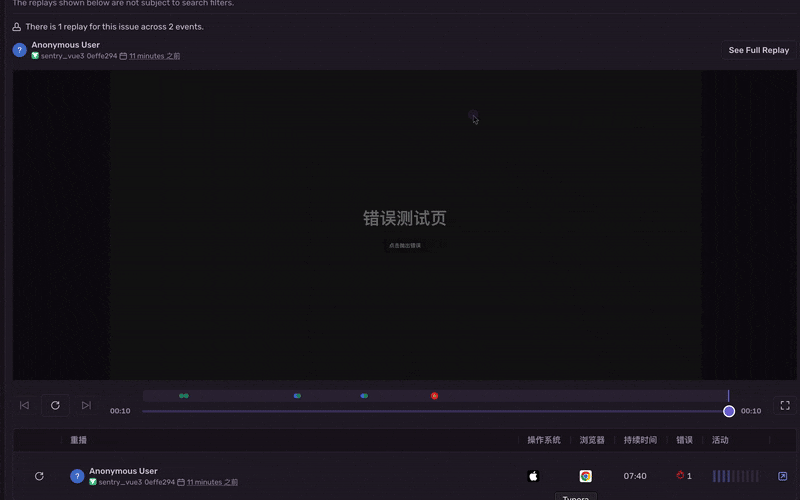Click the replay icon in the Anonymous User row

pos(39,476)
